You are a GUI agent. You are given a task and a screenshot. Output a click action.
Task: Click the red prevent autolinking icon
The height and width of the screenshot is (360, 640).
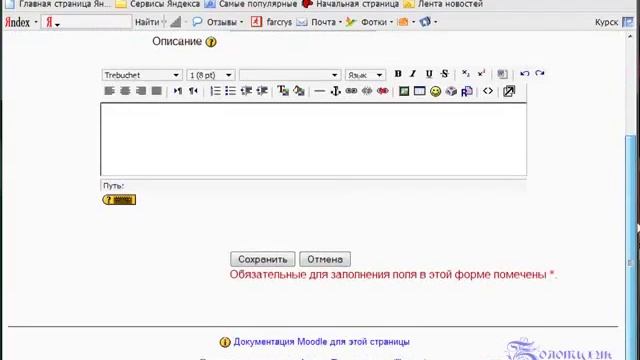point(382,91)
